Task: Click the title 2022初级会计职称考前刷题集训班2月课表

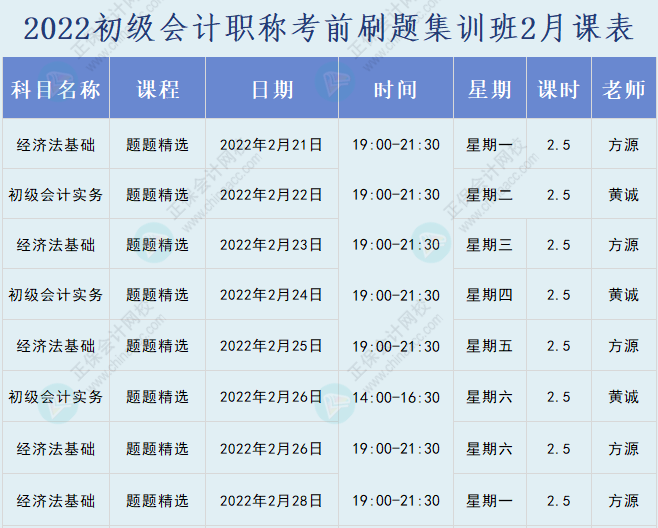Action: [328, 29]
